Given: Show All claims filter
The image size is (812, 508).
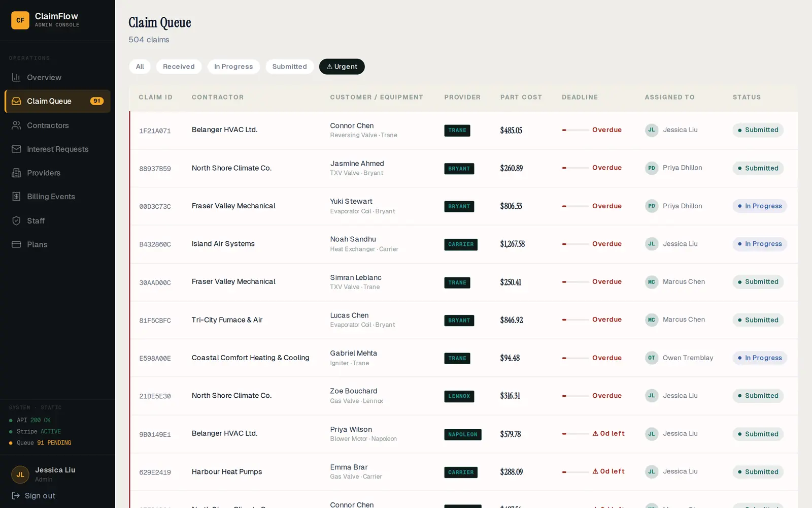Looking at the screenshot, I should pos(140,67).
